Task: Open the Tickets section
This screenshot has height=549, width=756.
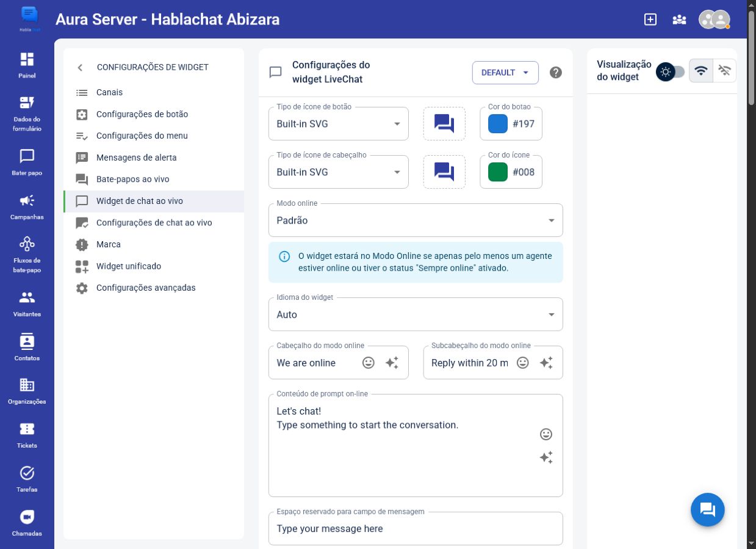Action: (x=27, y=435)
